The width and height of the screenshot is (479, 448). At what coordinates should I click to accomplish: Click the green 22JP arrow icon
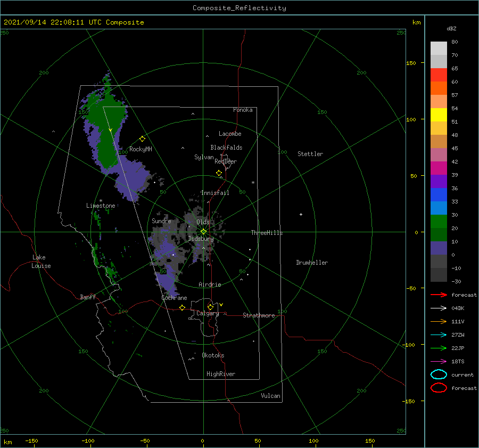click(x=439, y=348)
